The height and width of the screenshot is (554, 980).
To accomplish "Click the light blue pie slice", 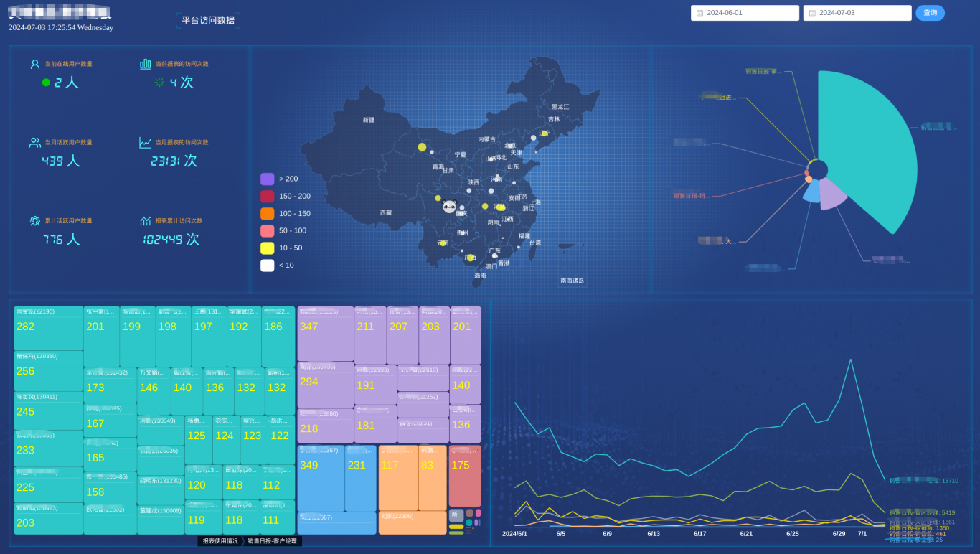I will (x=812, y=192).
